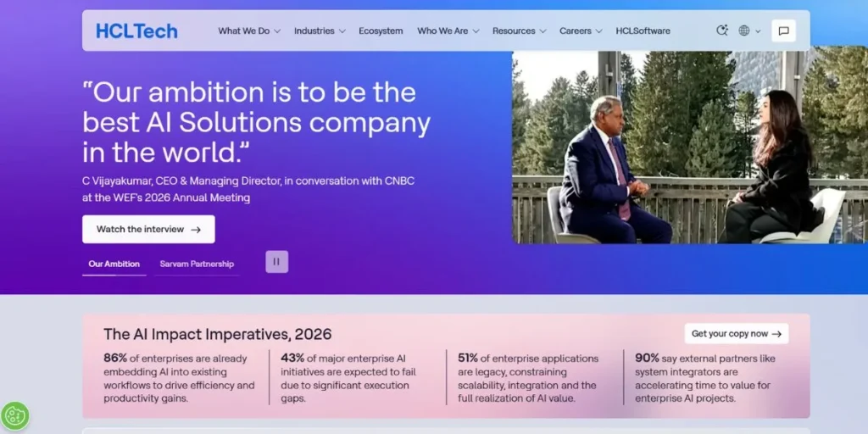Viewport: 868px width, 434px height.
Task: Open the Ecosystem nav link
Action: tap(381, 31)
